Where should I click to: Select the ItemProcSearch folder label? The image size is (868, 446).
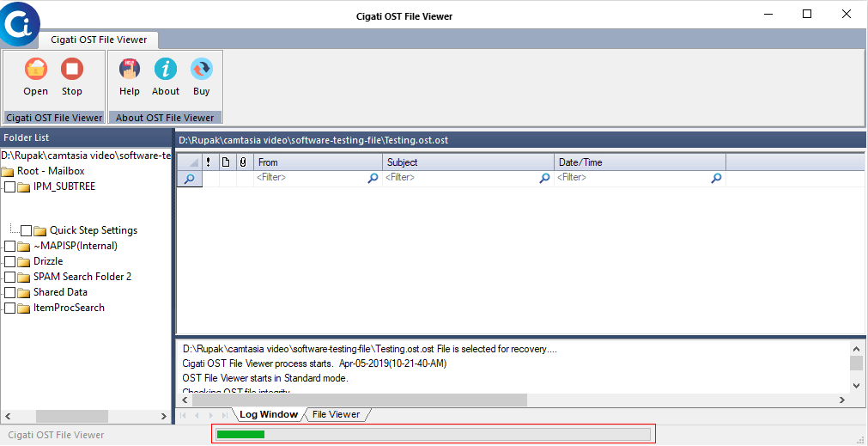pyautogui.click(x=69, y=308)
